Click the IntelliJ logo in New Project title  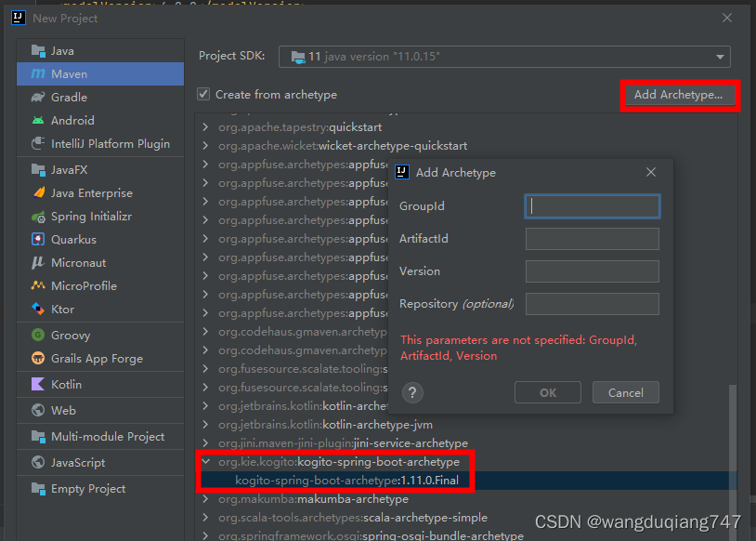[19, 18]
